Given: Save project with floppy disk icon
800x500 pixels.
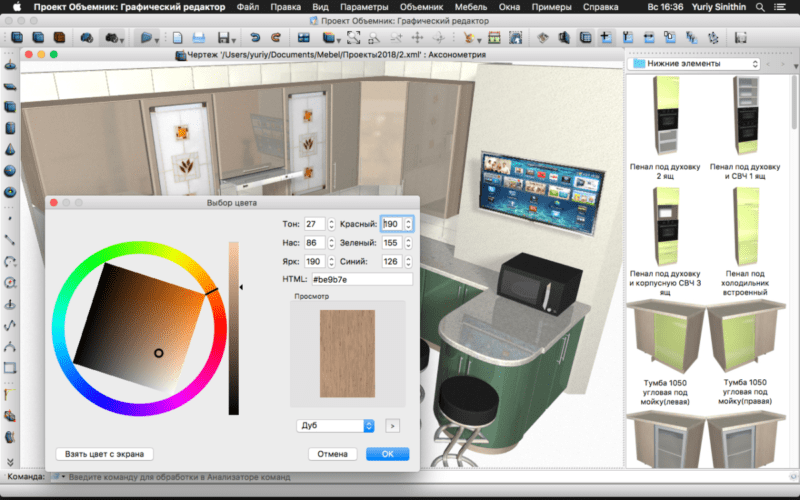Looking at the screenshot, I should [x=223, y=38].
